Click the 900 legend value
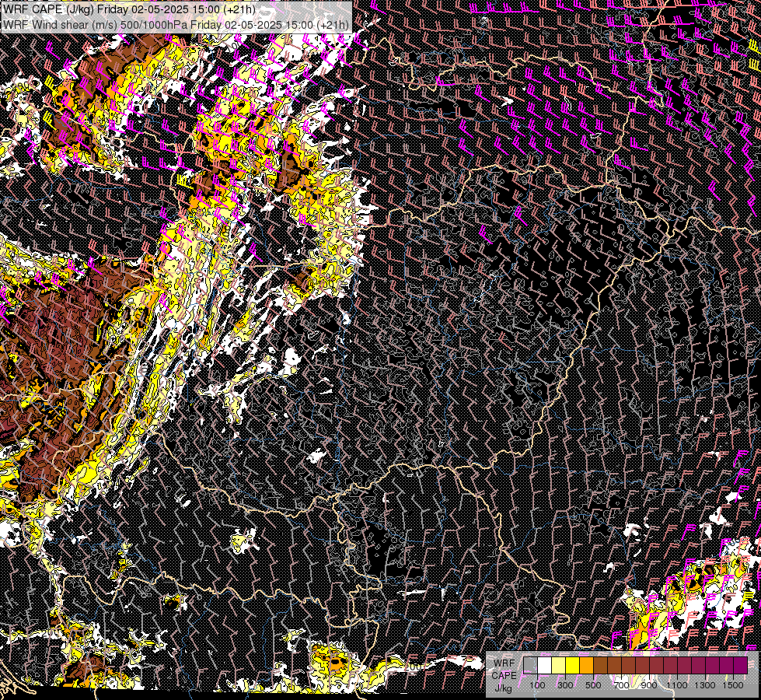The width and height of the screenshot is (761, 700). pos(649,685)
